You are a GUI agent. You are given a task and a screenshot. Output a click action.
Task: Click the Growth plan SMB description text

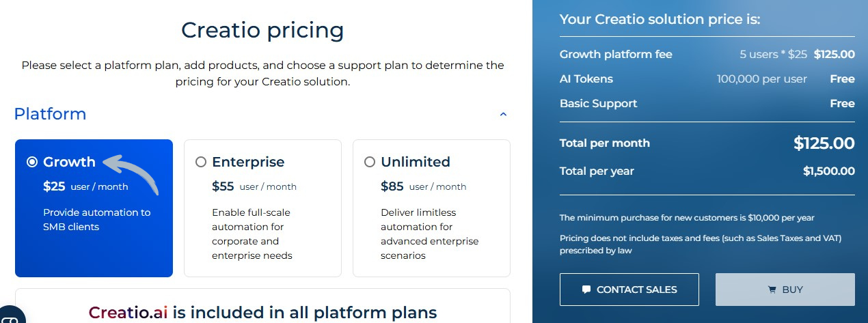[96, 219]
